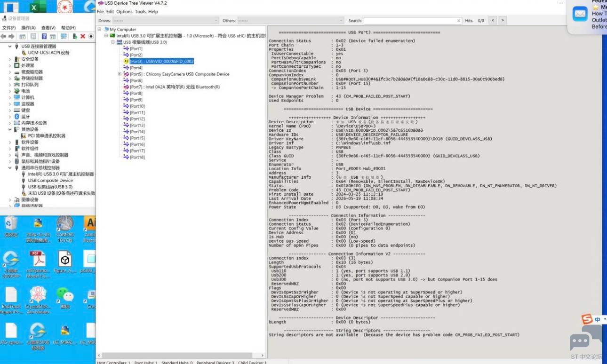
Task: Select Port8 in the USB tree
Action: coord(136,94)
